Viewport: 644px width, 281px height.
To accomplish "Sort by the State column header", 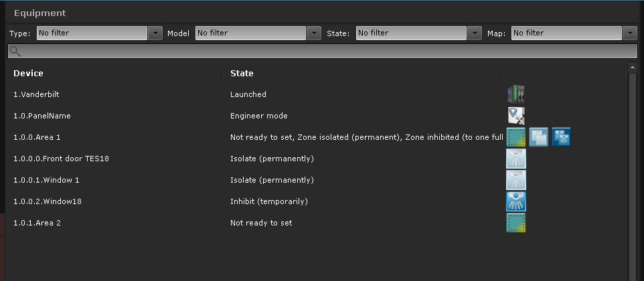I will 242,73.
